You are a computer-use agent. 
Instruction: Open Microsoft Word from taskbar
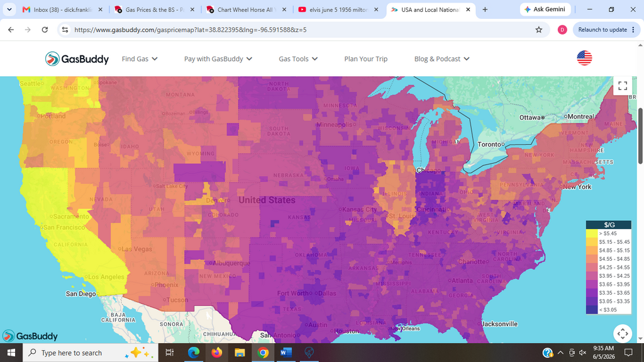click(286, 353)
